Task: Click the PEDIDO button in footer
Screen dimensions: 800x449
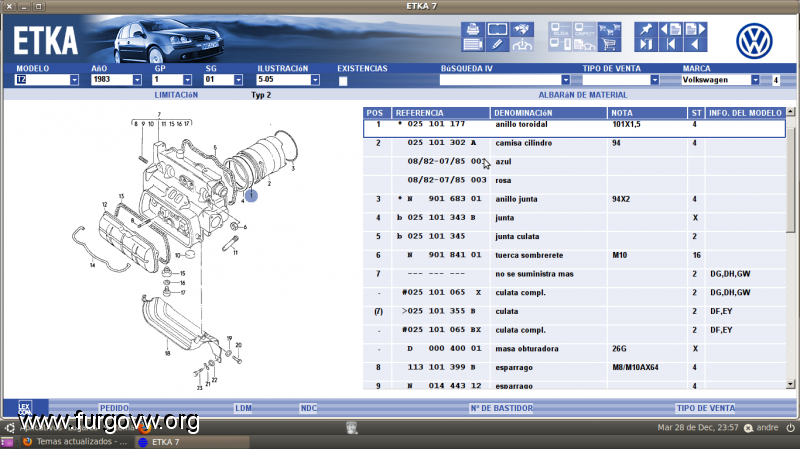Action: click(x=114, y=408)
